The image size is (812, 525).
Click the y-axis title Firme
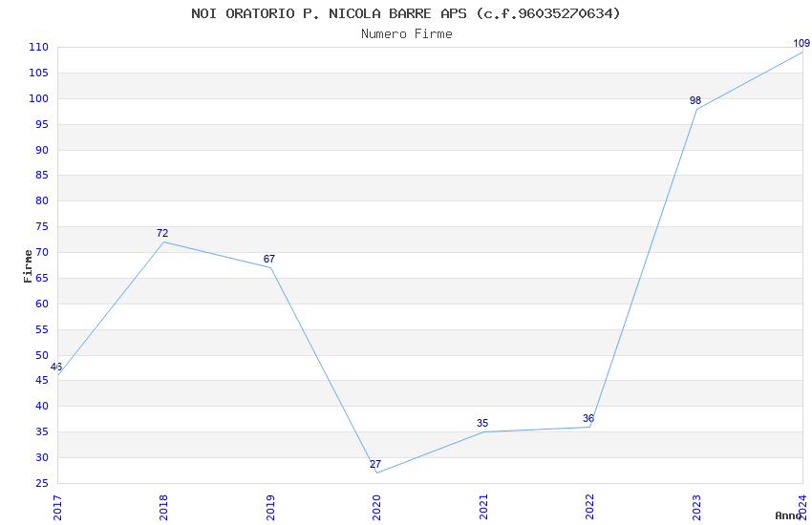[28, 266]
